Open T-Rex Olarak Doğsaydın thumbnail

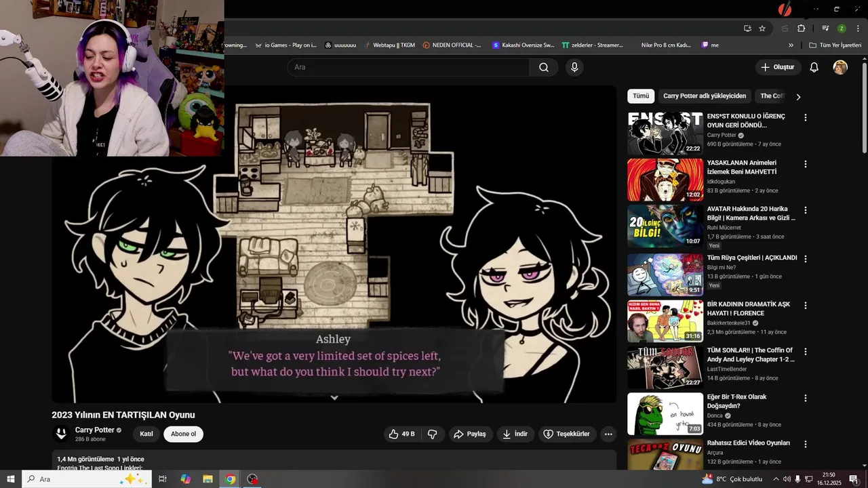(x=665, y=414)
